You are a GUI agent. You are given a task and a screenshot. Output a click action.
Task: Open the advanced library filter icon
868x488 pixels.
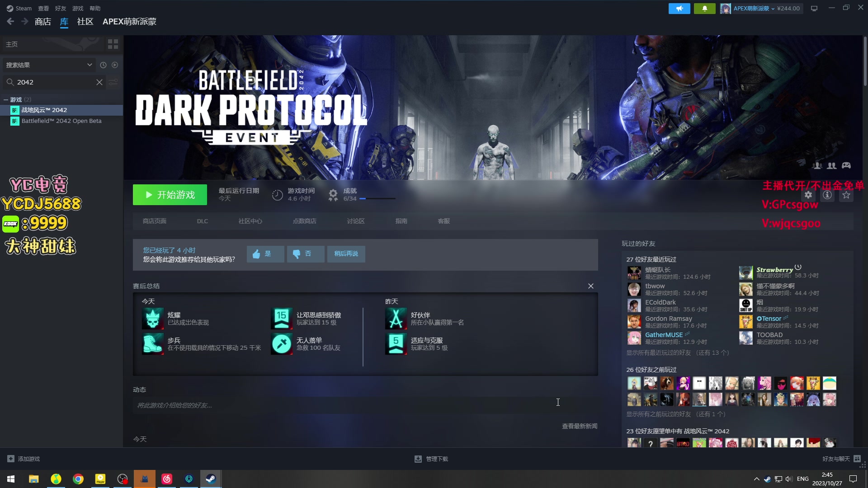tap(113, 82)
